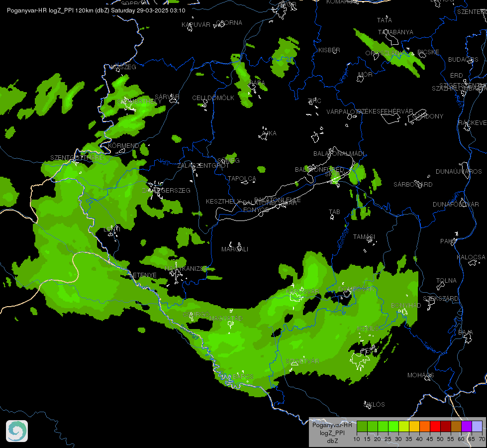The width and height of the screenshot is (487, 448).
Task: Click the dark green 10-15 dBZ legend swatch
Action: click(362, 426)
